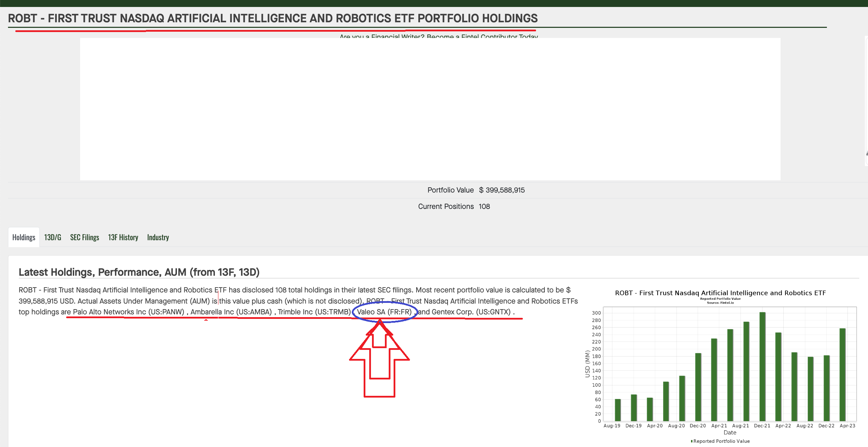Click the green legend marker for Reported Portfolio Value
868x447 pixels.
(691, 441)
